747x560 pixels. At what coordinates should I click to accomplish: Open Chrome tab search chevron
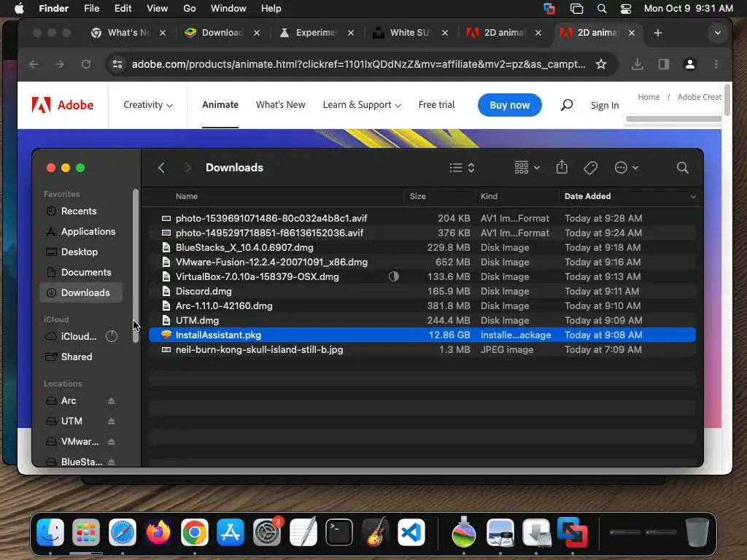coord(718,33)
